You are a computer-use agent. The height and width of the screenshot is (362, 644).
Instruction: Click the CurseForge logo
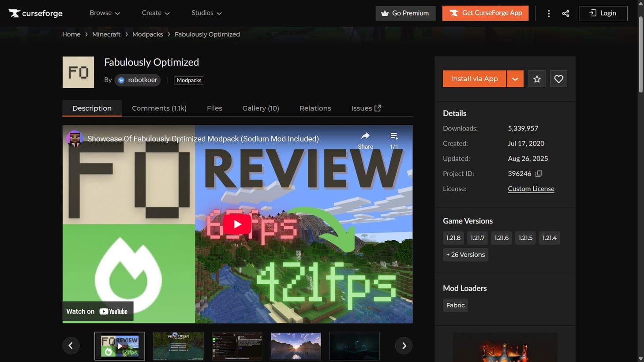pos(35,13)
